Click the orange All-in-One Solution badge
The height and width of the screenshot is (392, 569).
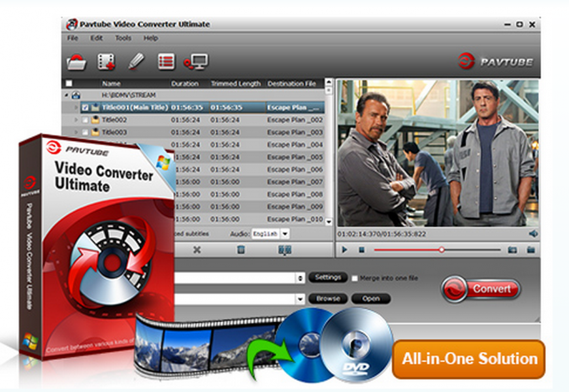[x=469, y=359]
